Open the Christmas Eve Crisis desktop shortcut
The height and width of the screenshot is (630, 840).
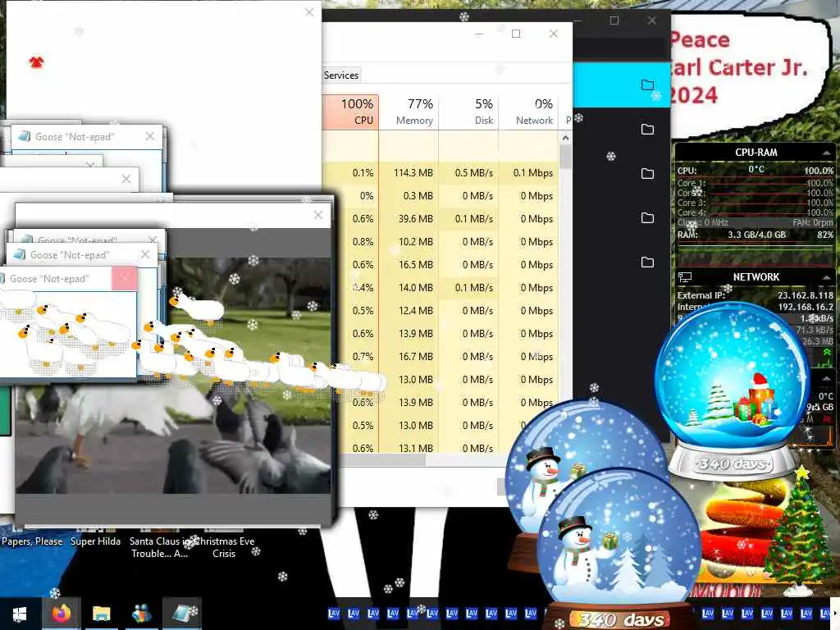(224, 547)
